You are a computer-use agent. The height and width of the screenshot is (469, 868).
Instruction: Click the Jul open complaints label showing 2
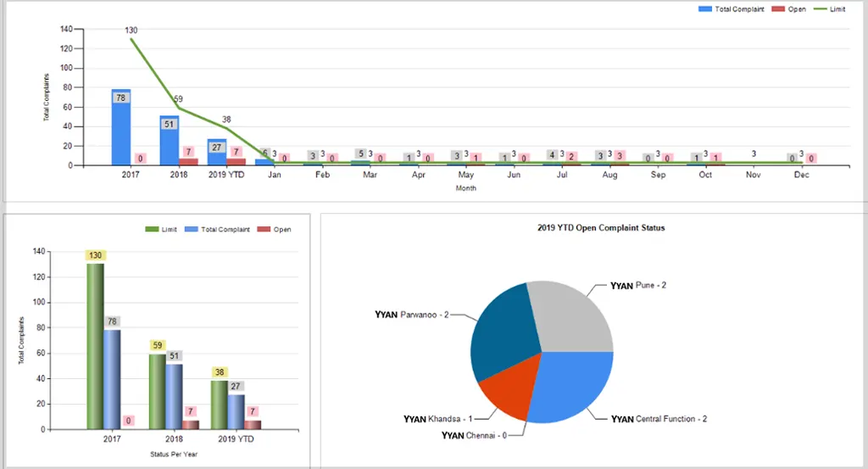[572, 158]
